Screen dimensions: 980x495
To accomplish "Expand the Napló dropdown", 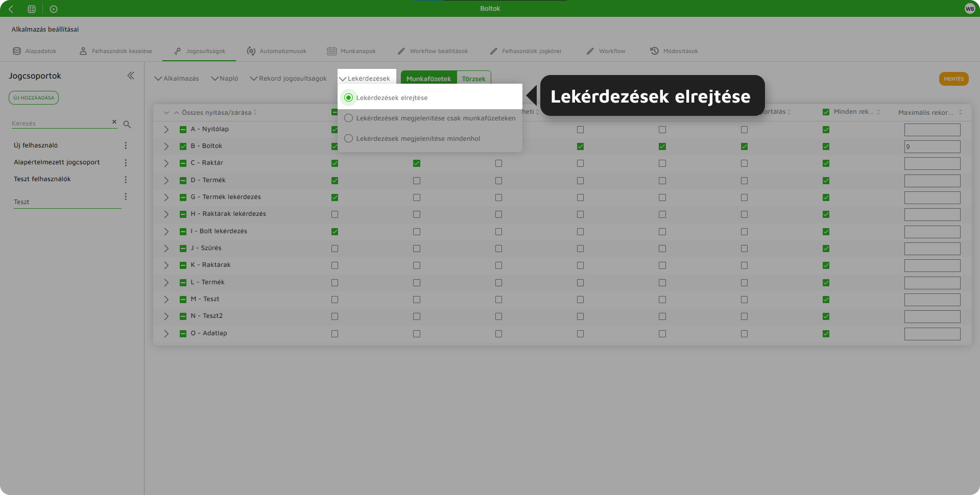I will pos(225,79).
